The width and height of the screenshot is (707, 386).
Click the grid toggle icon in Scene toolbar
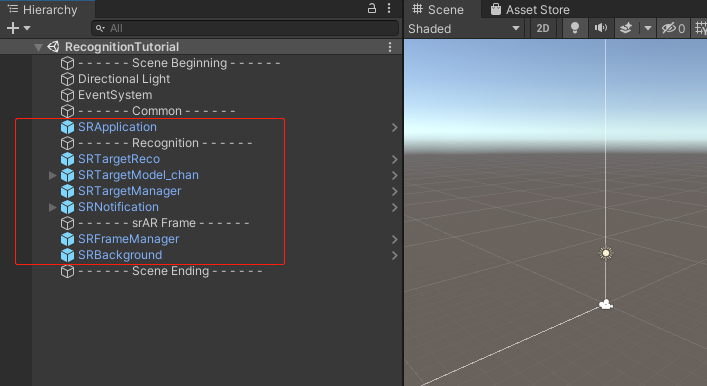click(700, 28)
